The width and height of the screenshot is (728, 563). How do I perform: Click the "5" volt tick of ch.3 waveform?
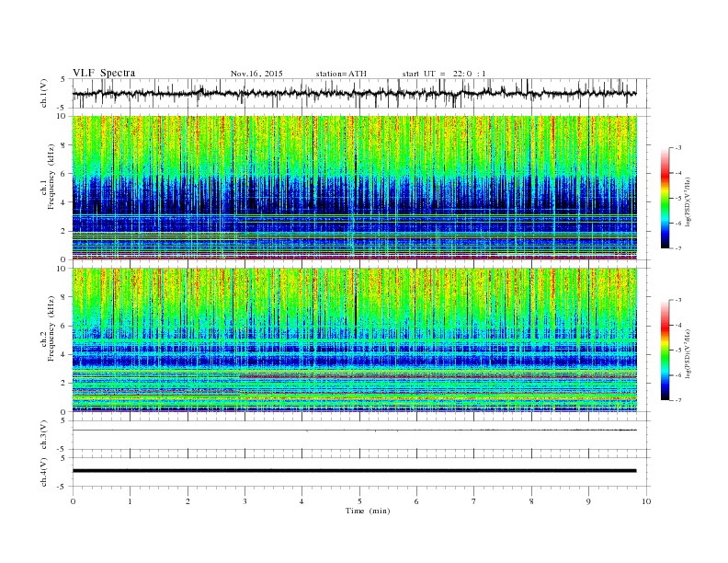[x=63, y=420]
